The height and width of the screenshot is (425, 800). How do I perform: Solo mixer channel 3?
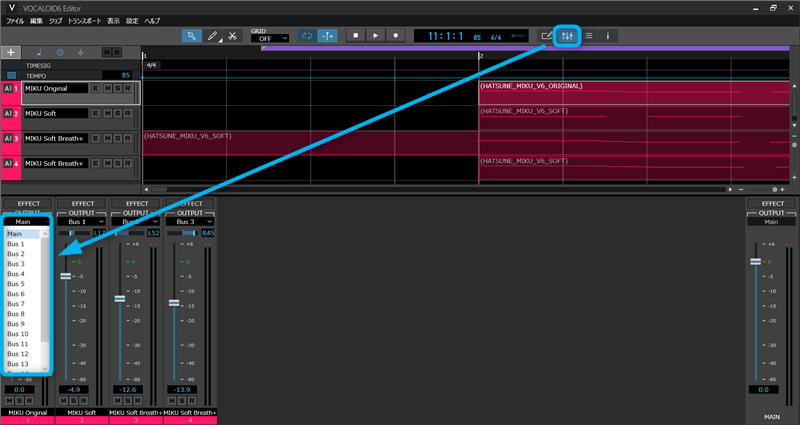(128, 401)
